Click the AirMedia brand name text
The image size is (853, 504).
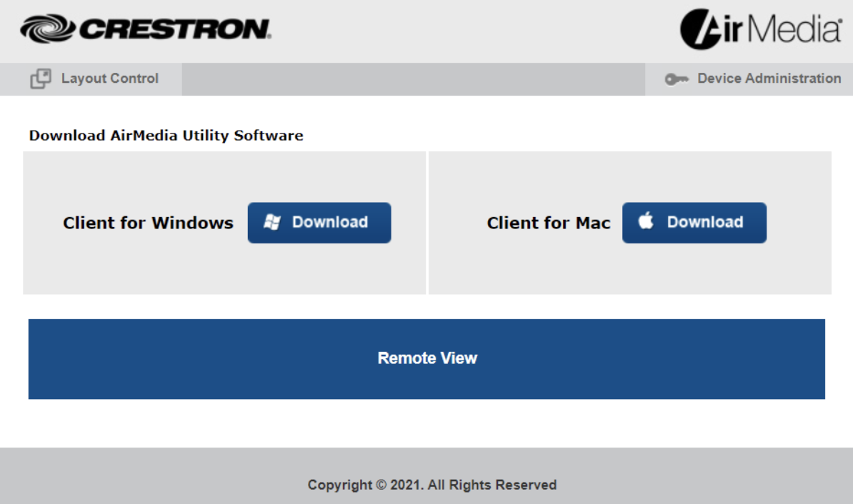(x=784, y=30)
